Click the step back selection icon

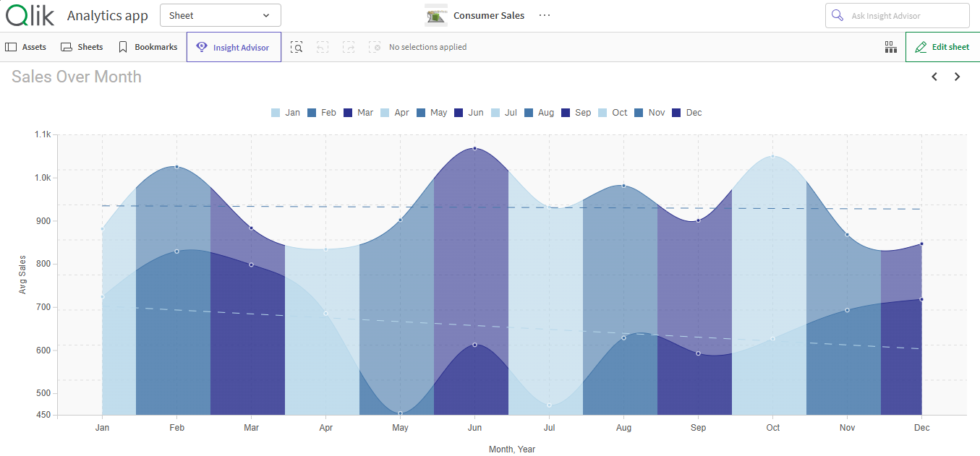[x=323, y=47]
